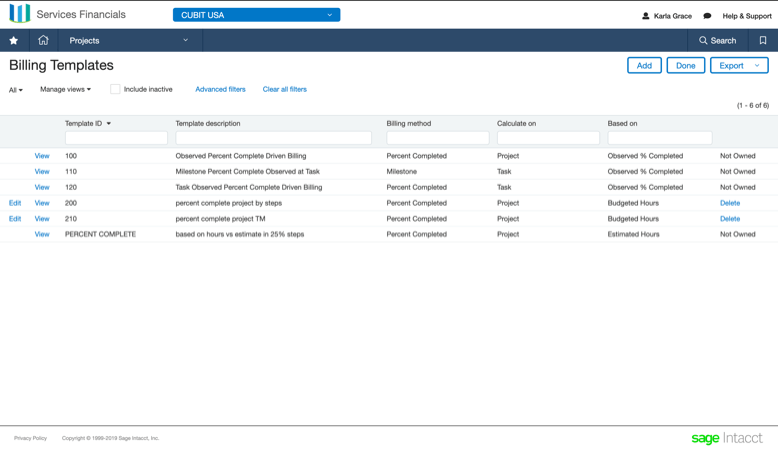View the PERCENT COMPLETE template
This screenshot has height=451, width=778.
pyautogui.click(x=42, y=234)
